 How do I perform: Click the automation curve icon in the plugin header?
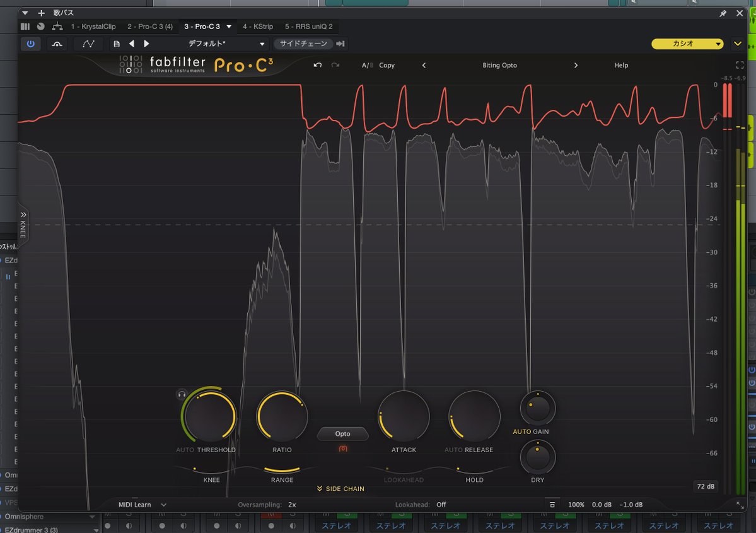pyautogui.click(x=88, y=44)
